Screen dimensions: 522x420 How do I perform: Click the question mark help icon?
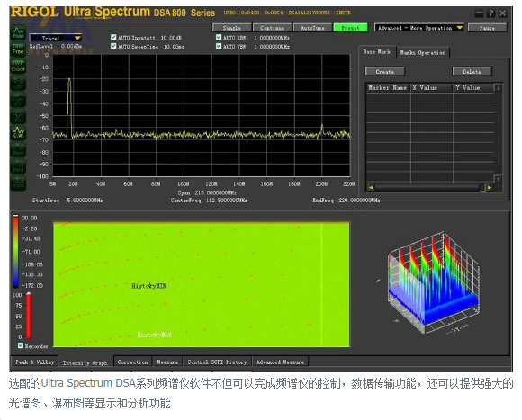point(490,13)
